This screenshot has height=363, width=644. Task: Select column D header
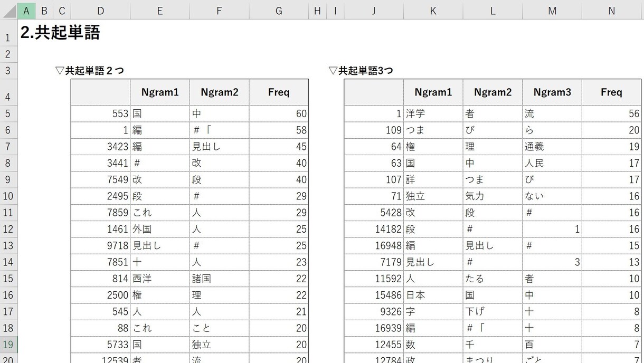pyautogui.click(x=101, y=11)
